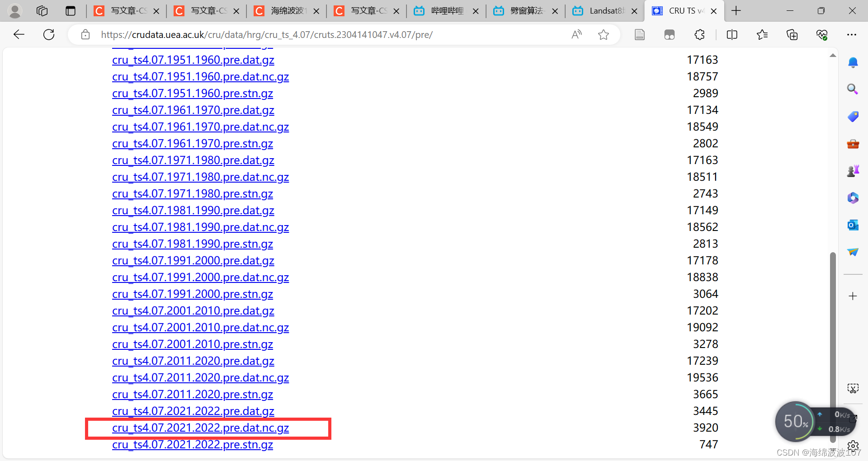Open the 50% network speed floating widget

pos(796,422)
